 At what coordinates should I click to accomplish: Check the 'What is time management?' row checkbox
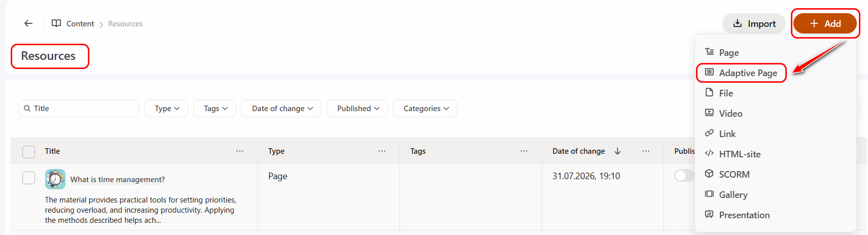point(29,178)
